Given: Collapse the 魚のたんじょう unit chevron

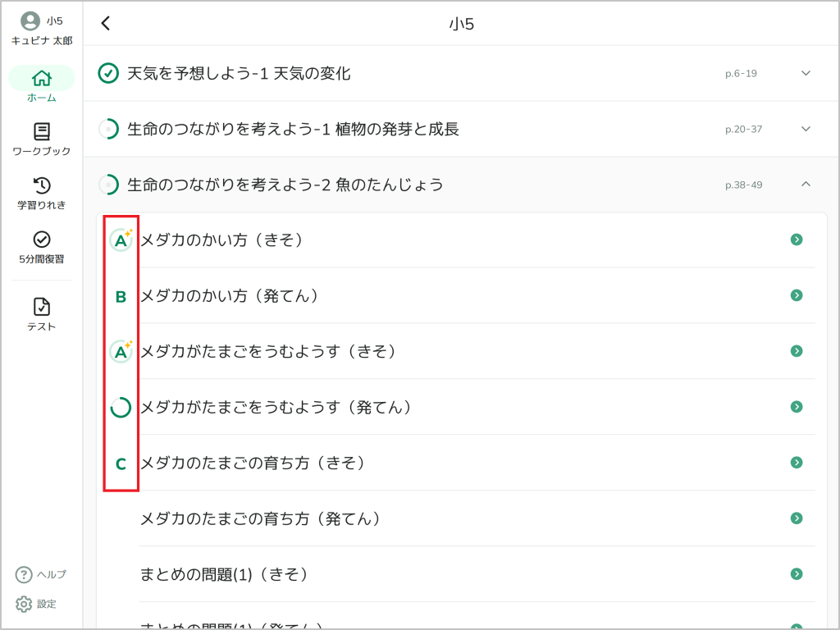Looking at the screenshot, I should click(806, 185).
